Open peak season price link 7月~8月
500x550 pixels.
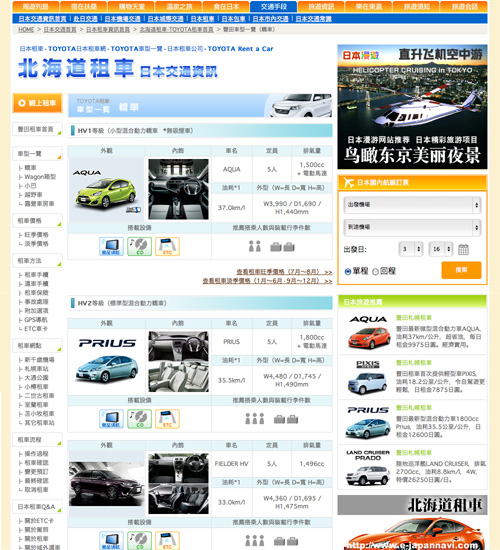pyautogui.click(x=284, y=272)
